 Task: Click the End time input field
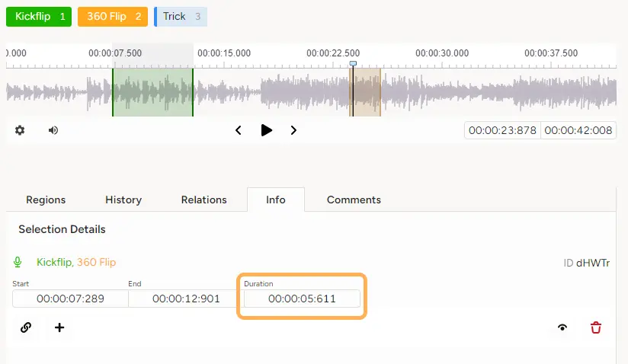[186, 299]
